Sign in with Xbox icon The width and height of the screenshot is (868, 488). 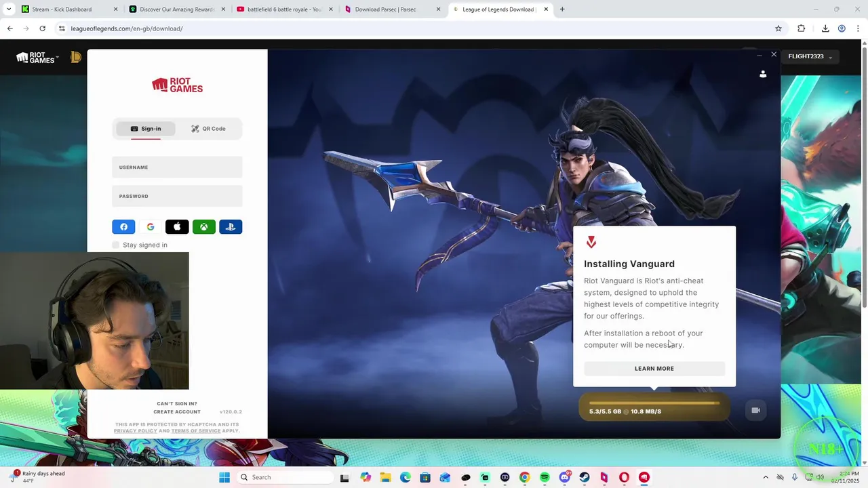point(203,227)
